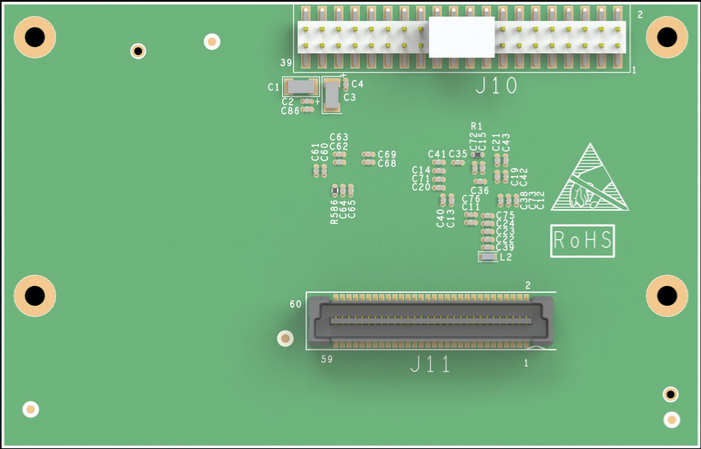Click the C62 designator label

[339, 146]
